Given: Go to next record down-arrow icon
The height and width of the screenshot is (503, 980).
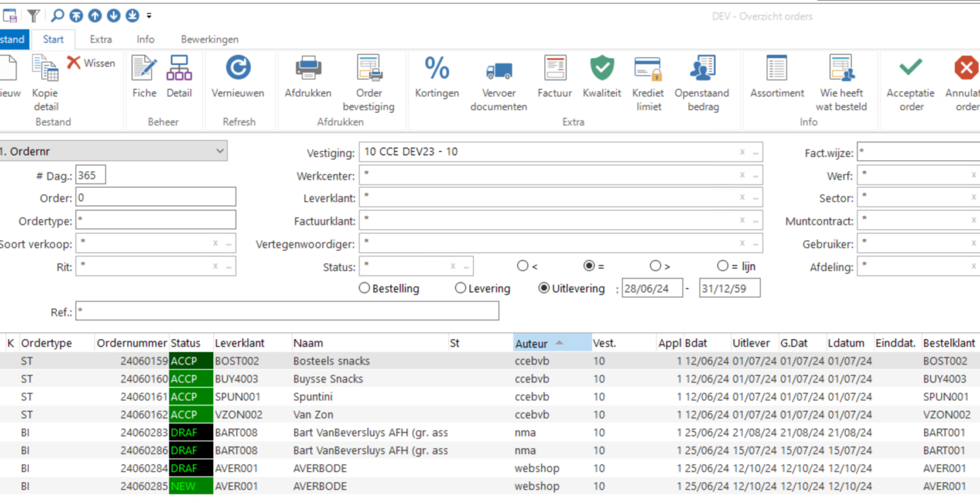Looking at the screenshot, I should 114,16.
